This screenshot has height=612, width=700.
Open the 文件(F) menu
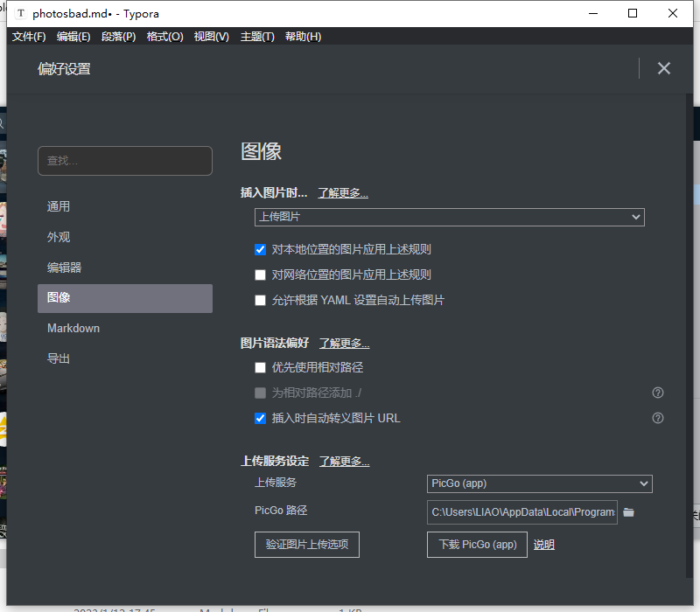(x=29, y=37)
